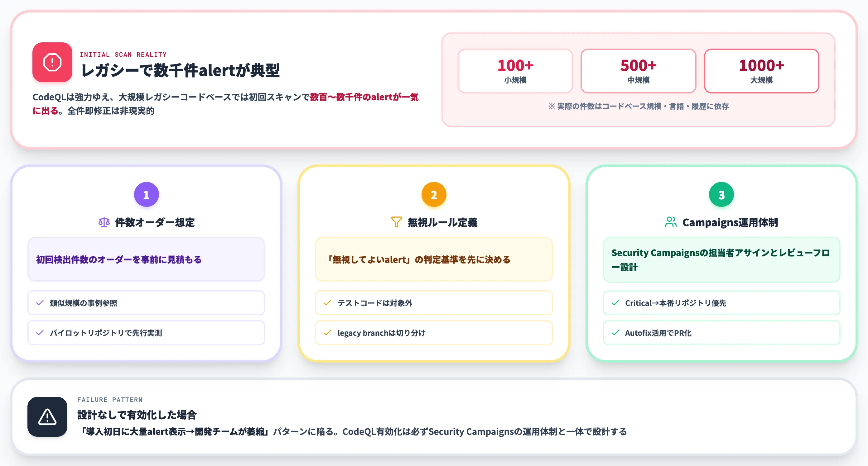The width and height of the screenshot is (868, 466).
Task: Click the FAILURE PATTERN label
Action: click(110, 400)
